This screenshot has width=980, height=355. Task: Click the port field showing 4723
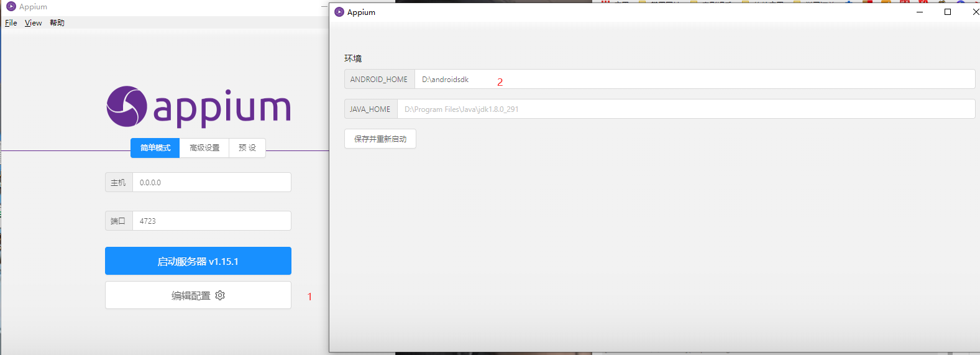(212, 221)
